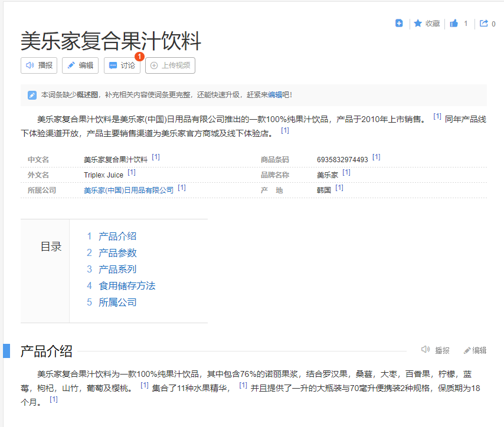Click the blue pencil icon in notice bar

pyautogui.click(x=32, y=95)
